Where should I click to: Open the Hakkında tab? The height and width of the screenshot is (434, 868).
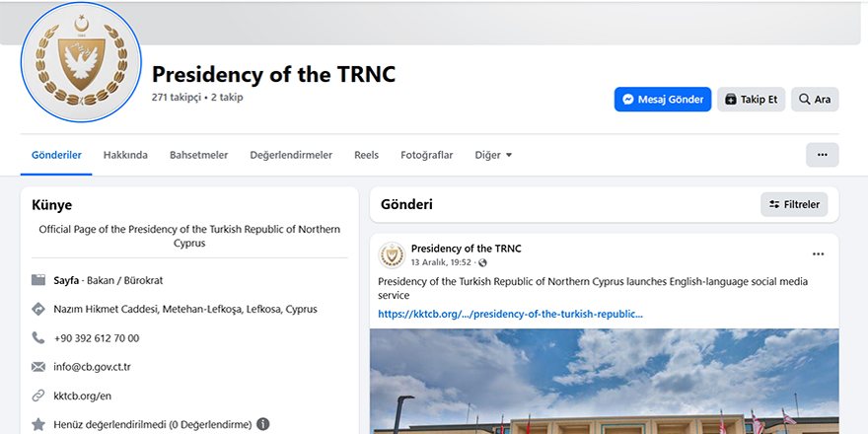[x=125, y=155]
